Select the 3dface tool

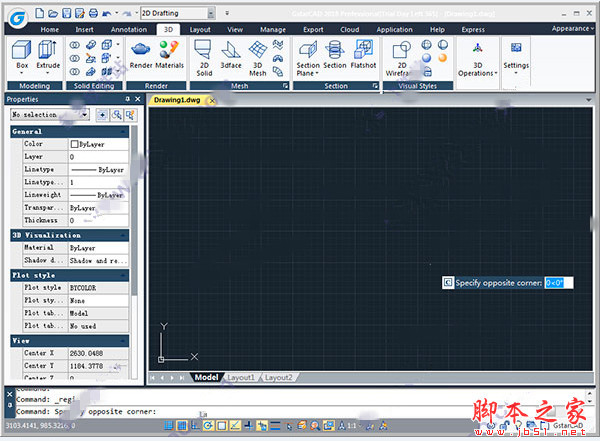(231, 54)
